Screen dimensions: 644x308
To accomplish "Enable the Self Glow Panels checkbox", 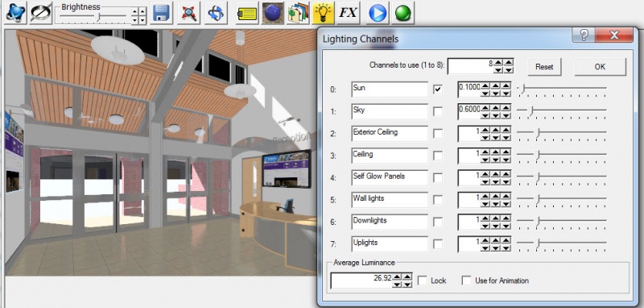I will pos(438,177).
